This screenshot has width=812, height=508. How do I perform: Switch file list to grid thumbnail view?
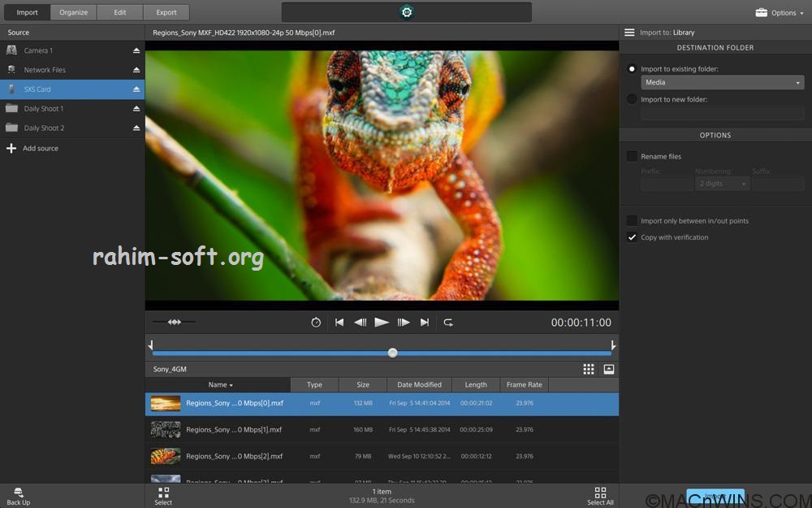[589, 369]
